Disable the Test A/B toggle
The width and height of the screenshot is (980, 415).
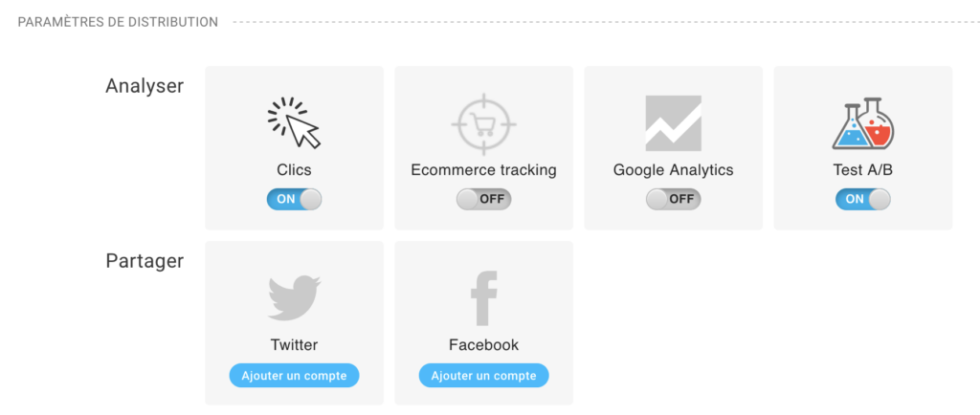coord(863,200)
